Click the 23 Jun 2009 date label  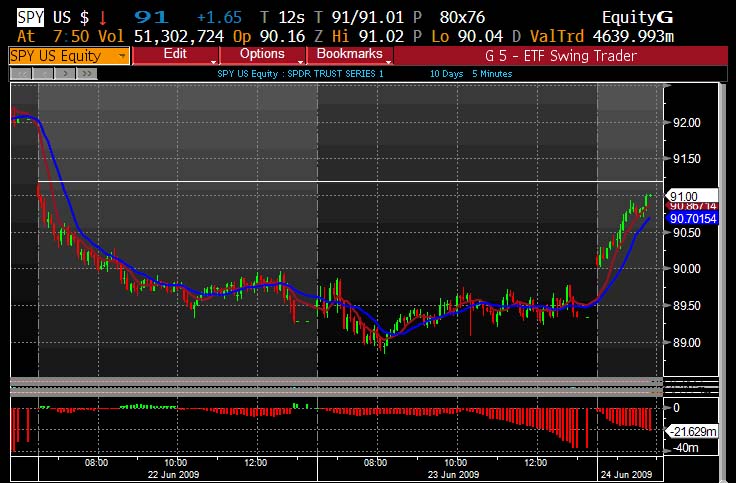tap(453, 475)
